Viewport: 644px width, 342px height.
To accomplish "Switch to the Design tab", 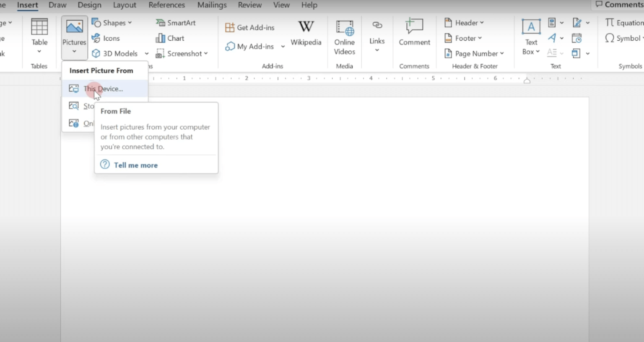I will click(89, 5).
